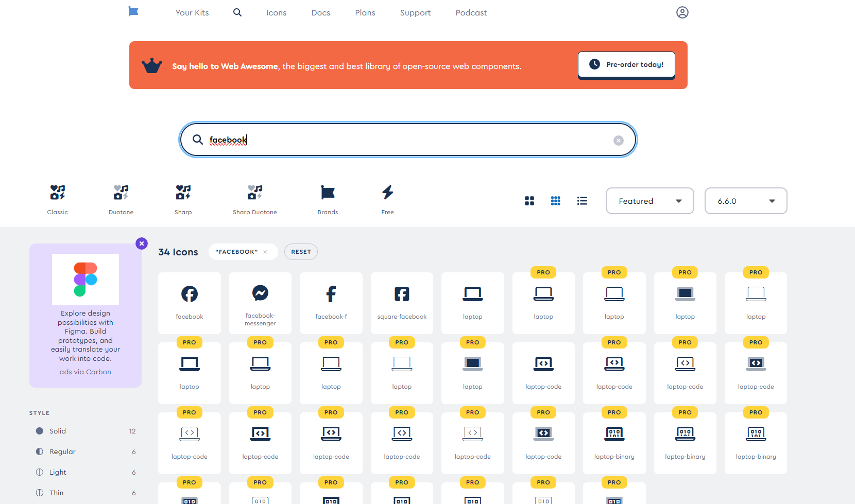
Task: Clear the search field with the X icon
Action: [619, 141]
